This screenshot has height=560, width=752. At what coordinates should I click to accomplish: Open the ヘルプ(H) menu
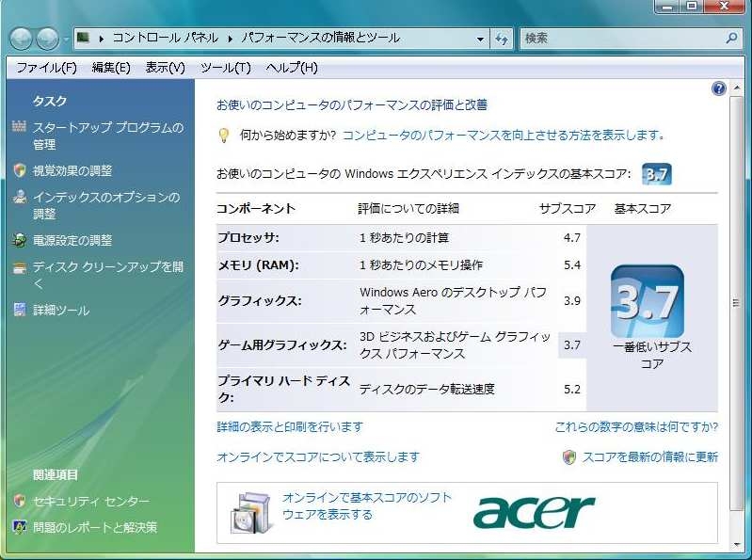point(292,68)
